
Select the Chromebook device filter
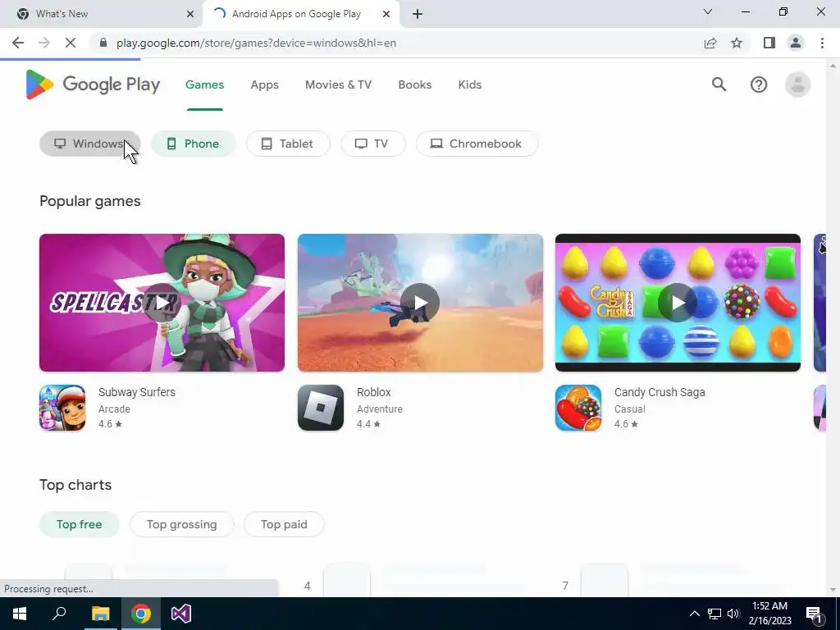point(477,144)
